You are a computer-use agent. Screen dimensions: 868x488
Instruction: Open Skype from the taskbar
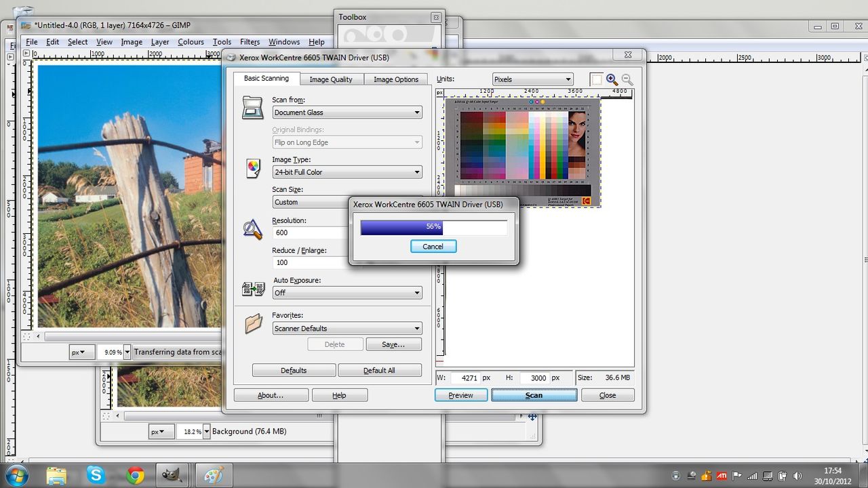coord(96,475)
